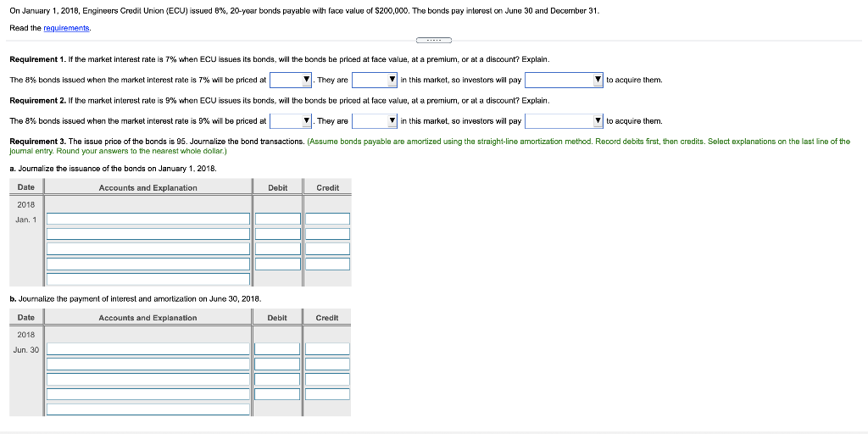Viewport: 868px width, 434px height.
Task: Click 'Accounts and Explanation' header in January table
Action: [147, 187]
